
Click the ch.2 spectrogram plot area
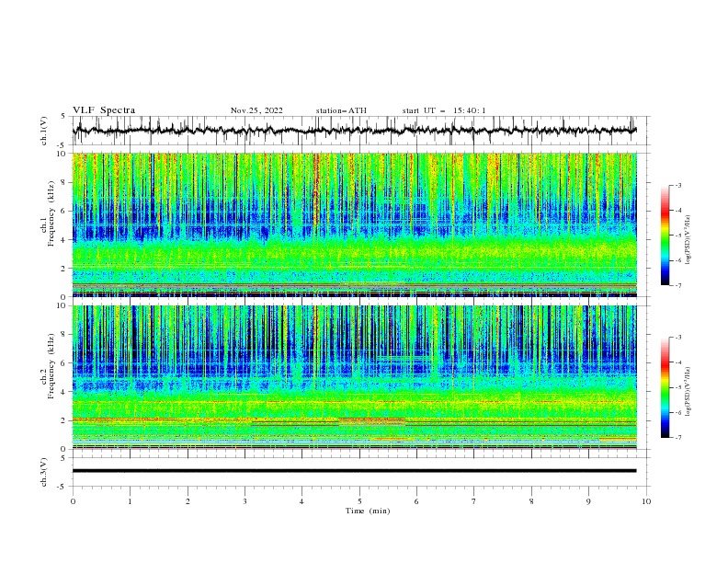coord(354,377)
